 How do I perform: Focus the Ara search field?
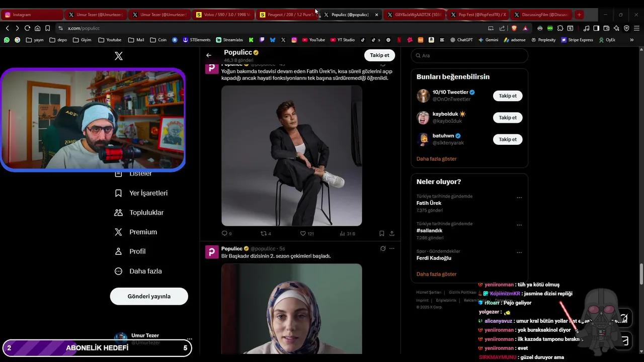click(x=469, y=56)
